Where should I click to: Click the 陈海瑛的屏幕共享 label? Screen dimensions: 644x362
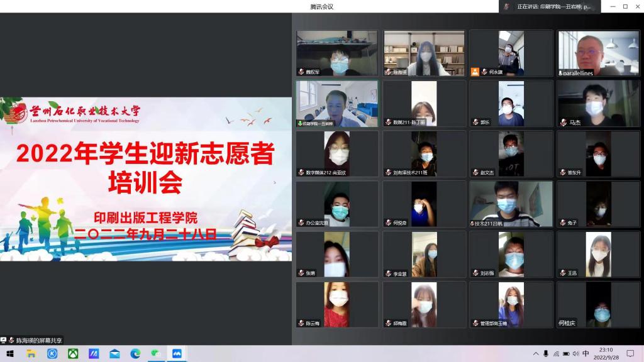pos(38,340)
